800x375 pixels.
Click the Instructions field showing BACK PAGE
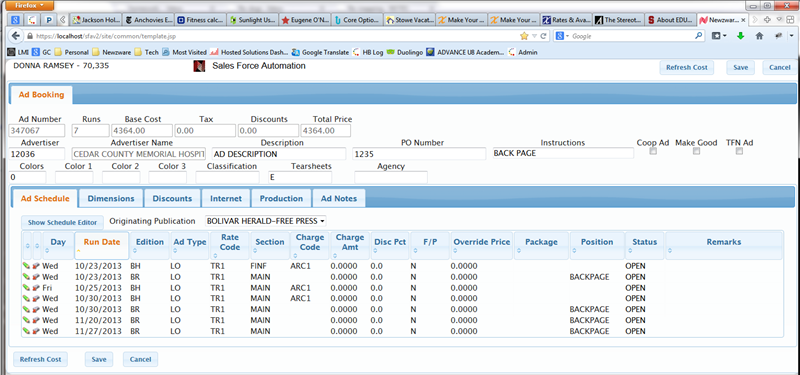pos(563,153)
